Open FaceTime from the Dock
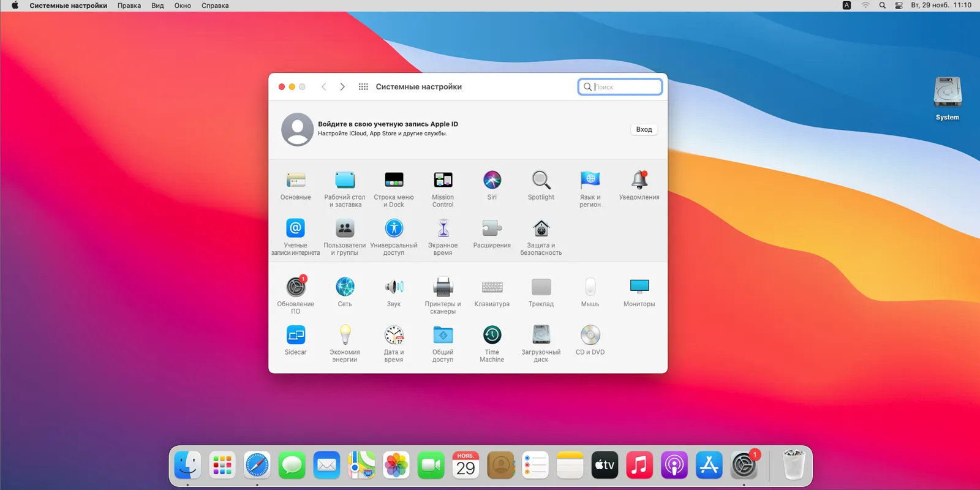This screenshot has height=490, width=980. (431, 466)
